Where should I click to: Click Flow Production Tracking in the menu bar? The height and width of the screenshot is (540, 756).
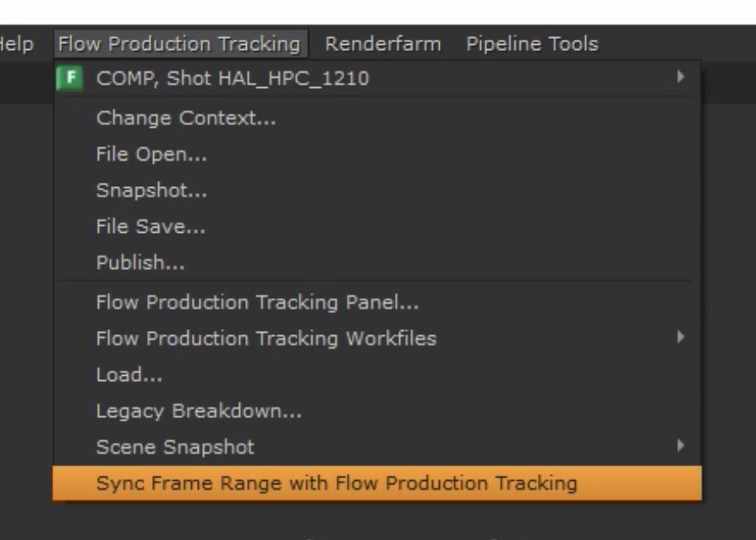pyautogui.click(x=179, y=44)
